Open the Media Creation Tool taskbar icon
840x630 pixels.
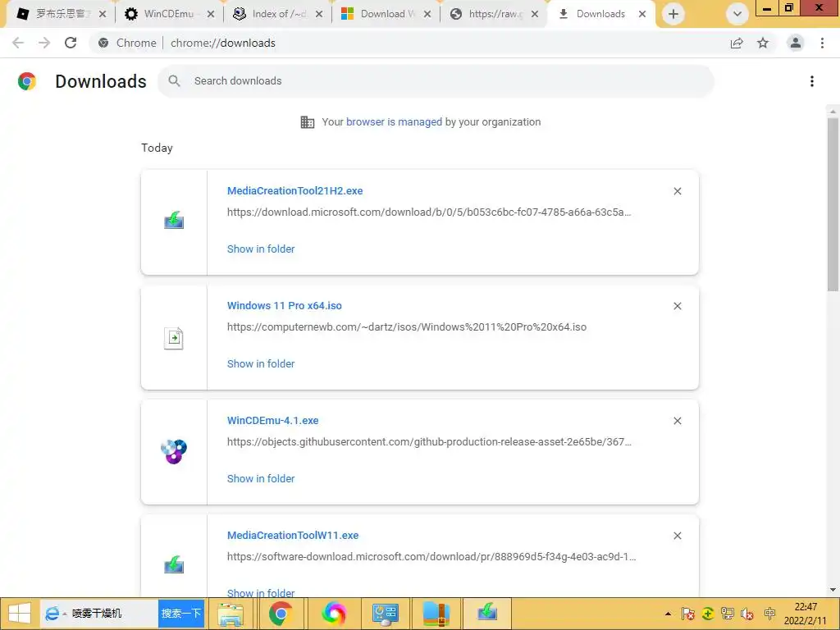(487, 614)
